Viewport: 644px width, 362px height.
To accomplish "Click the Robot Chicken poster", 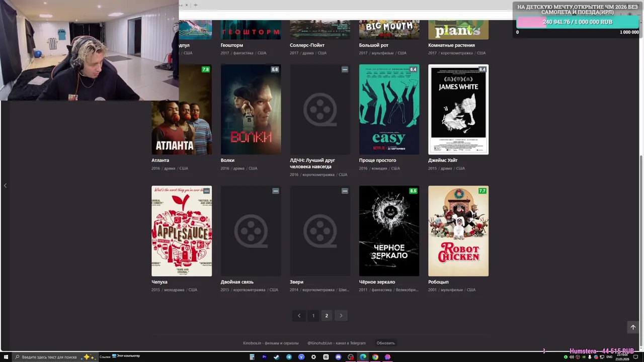I will point(458,231).
